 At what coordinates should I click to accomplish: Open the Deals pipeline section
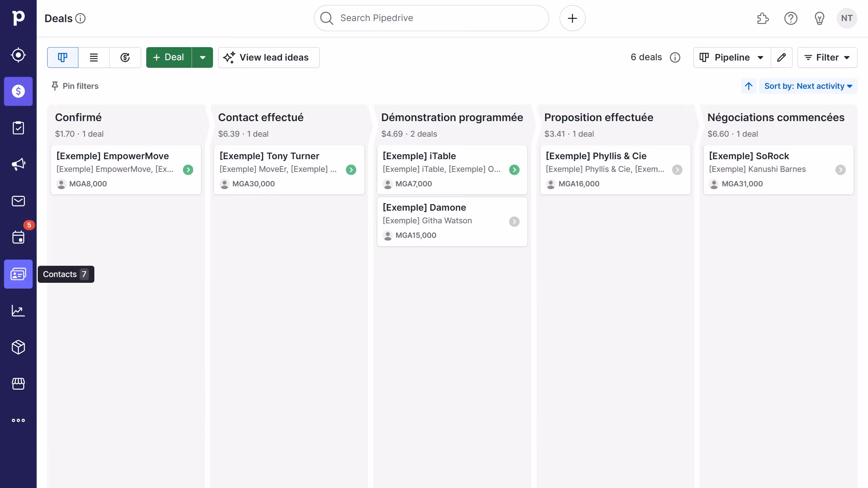[18, 91]
